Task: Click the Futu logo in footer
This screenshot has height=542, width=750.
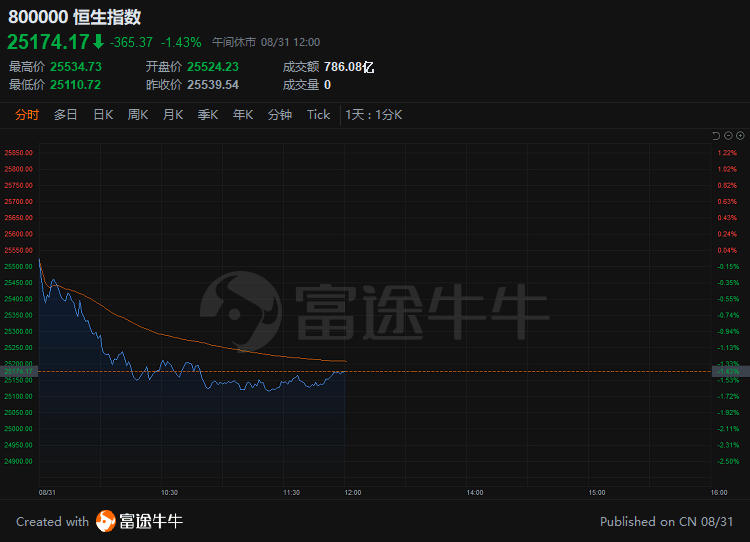Action: [x=106, y=521]
